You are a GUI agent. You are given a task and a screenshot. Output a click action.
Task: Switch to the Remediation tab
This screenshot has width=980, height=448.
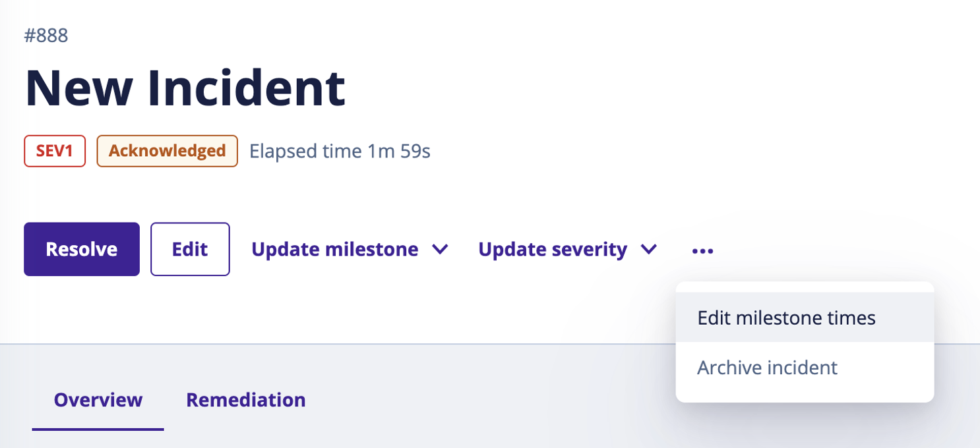pos(245,400)
